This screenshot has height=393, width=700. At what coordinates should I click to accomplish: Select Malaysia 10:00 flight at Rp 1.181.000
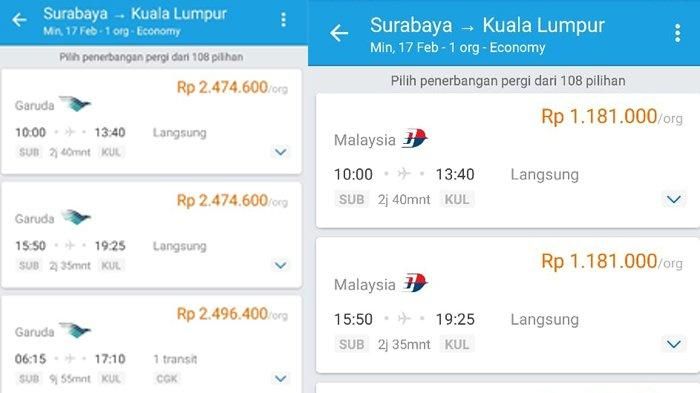(x=508, y=160)
